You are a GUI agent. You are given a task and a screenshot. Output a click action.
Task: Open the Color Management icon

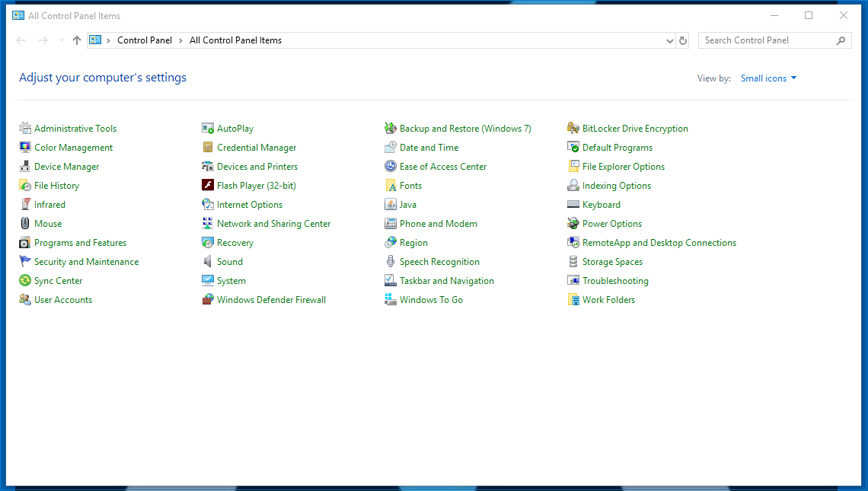point(25,147)
